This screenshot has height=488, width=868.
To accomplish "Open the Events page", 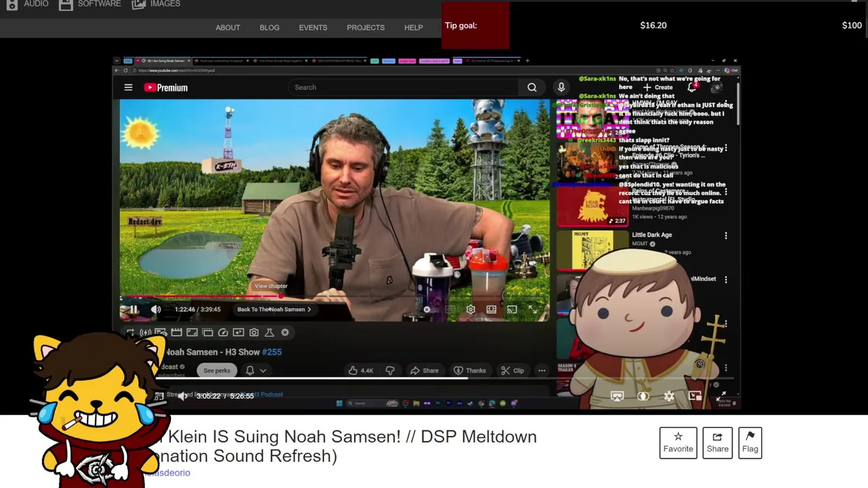I will tap(313, 28).
